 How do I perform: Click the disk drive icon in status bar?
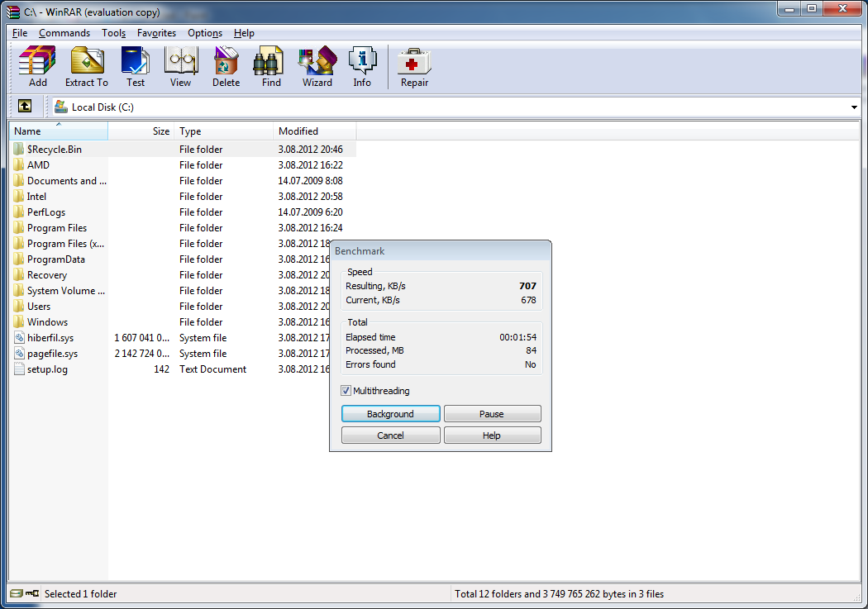pos(16,593)
